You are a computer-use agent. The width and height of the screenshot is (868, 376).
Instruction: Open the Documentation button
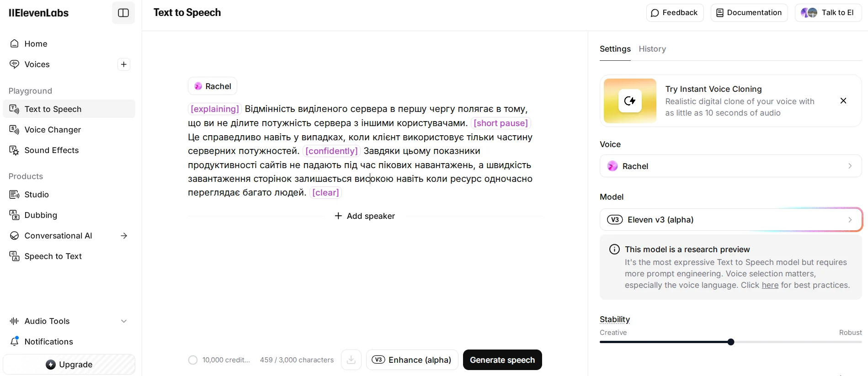point(749,13)
